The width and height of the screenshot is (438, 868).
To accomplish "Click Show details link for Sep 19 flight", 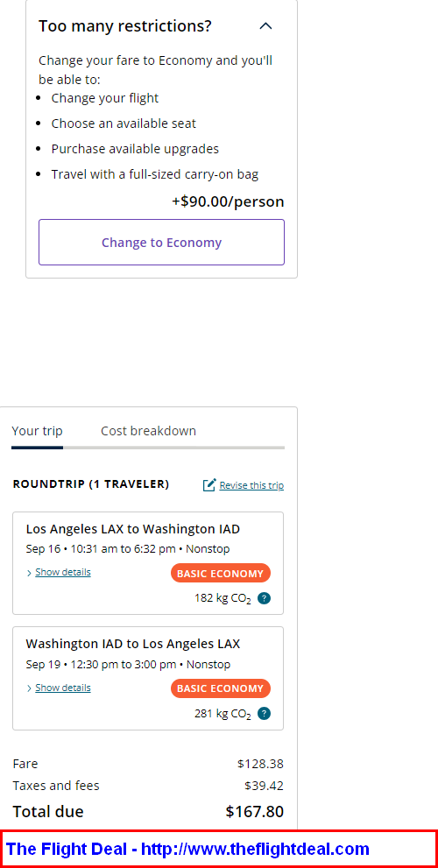I will [x=62, y=688].
